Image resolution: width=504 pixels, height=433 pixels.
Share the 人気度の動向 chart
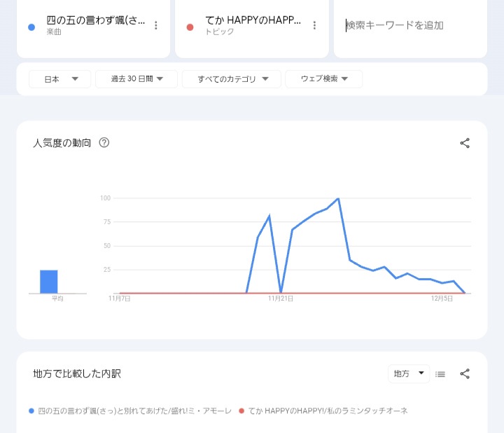click(x=465, y=143)
